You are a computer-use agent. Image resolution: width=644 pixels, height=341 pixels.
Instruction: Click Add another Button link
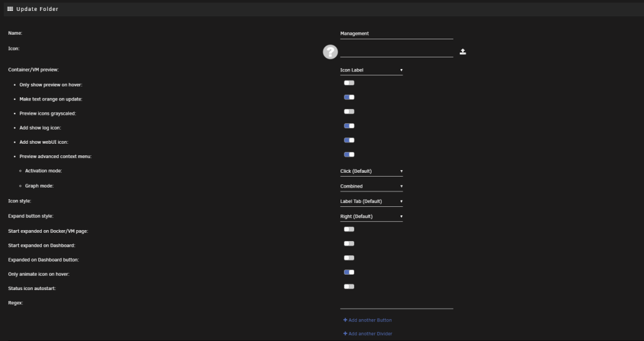368,320
